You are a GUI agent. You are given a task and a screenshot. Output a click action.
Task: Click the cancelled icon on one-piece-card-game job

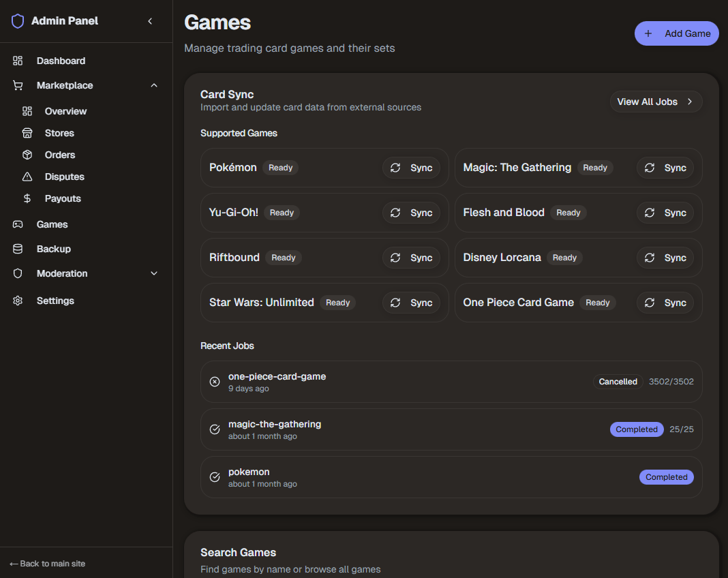pos(214,382)
